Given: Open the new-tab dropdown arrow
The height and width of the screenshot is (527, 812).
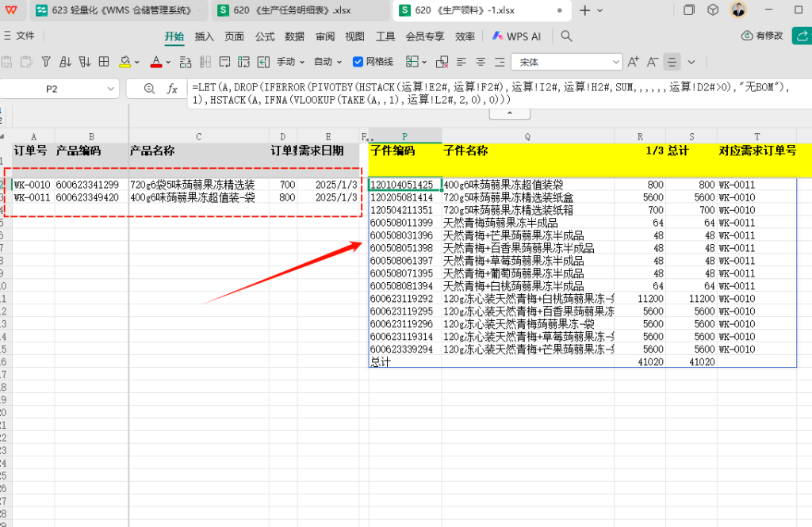Looking at the screenshot, I should click(x=599, y=10).
